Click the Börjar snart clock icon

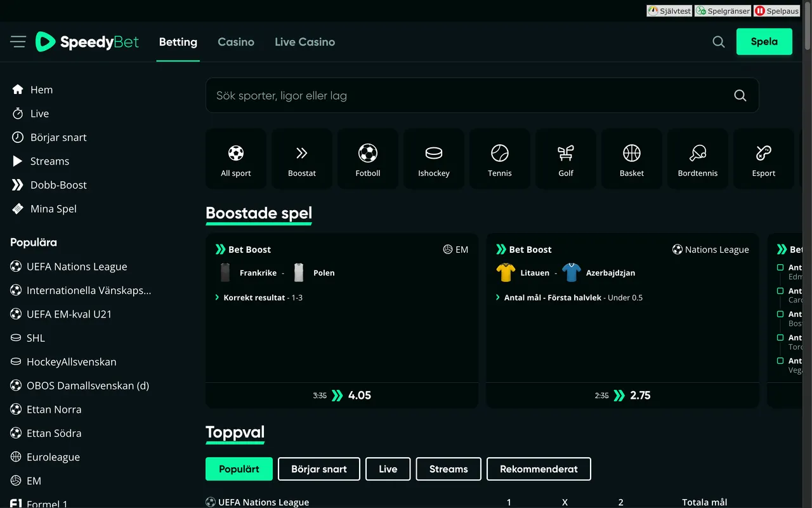click(x=18, y=137)
